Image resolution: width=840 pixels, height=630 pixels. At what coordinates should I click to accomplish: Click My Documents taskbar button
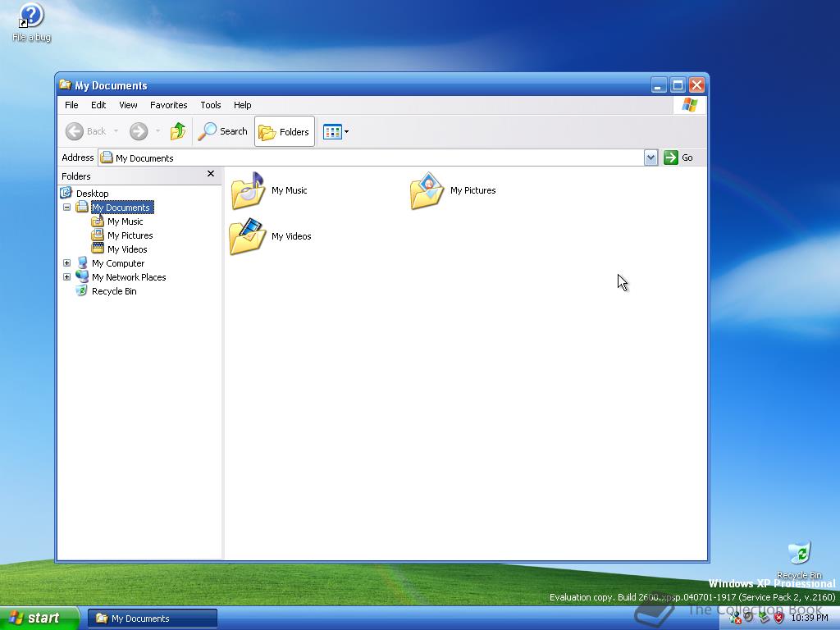(153, 619)
